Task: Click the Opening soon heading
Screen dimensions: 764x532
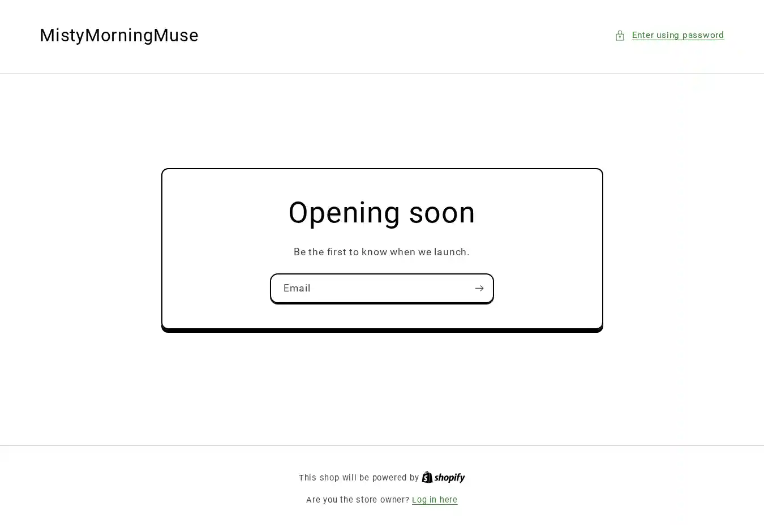Action: 381,213
